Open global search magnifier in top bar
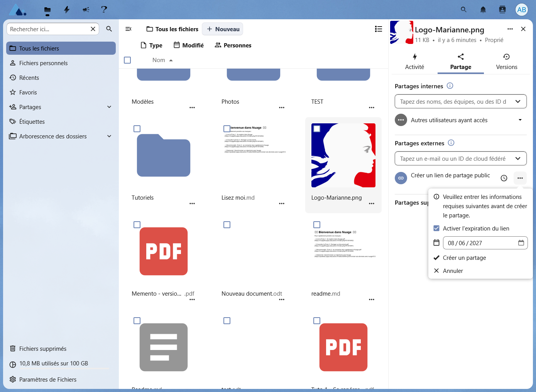 pyautogui.click(x=464, y=10)
